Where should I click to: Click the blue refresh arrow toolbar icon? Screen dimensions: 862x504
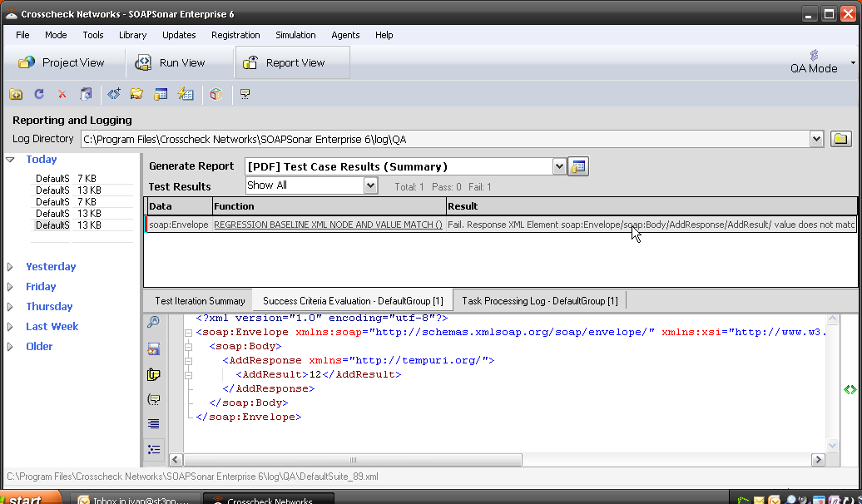pos(39,94)
